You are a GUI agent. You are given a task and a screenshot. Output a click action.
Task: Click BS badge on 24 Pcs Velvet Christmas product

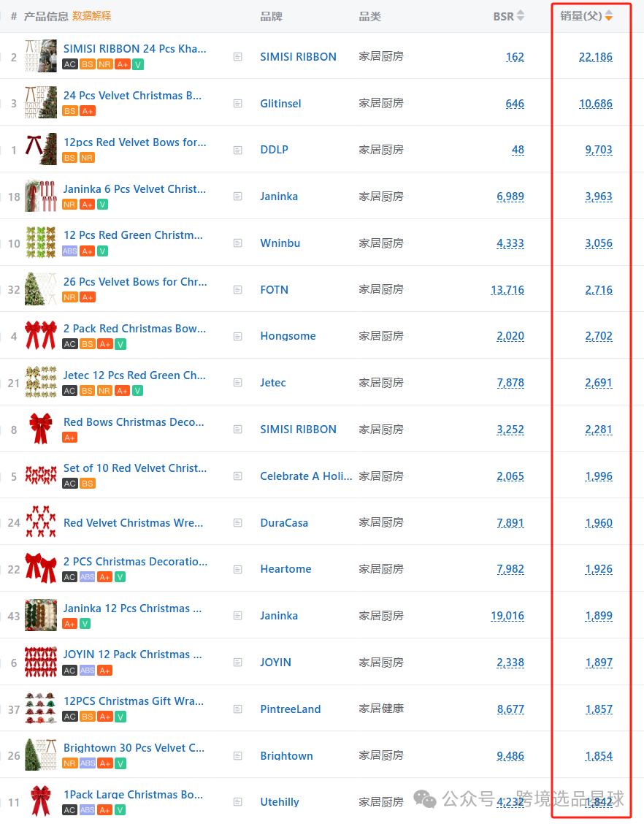pos(70,111)
